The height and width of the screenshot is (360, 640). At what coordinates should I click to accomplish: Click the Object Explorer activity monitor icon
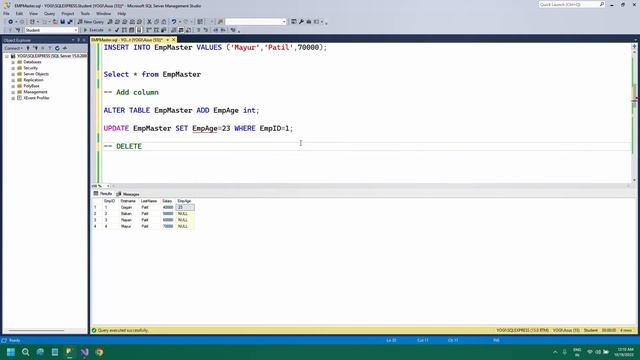[64, 48]
